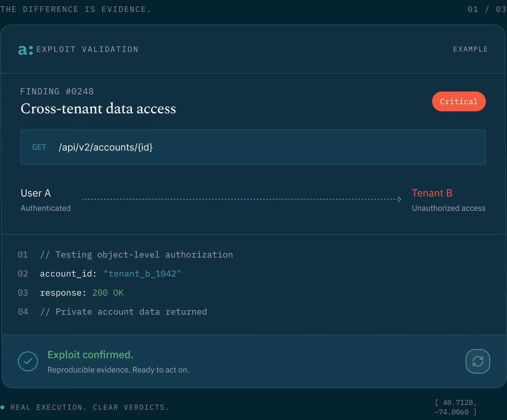Screen dimensions: 507x420
Task: Click the 'a:' logo mark
Action: coord(25,50)
